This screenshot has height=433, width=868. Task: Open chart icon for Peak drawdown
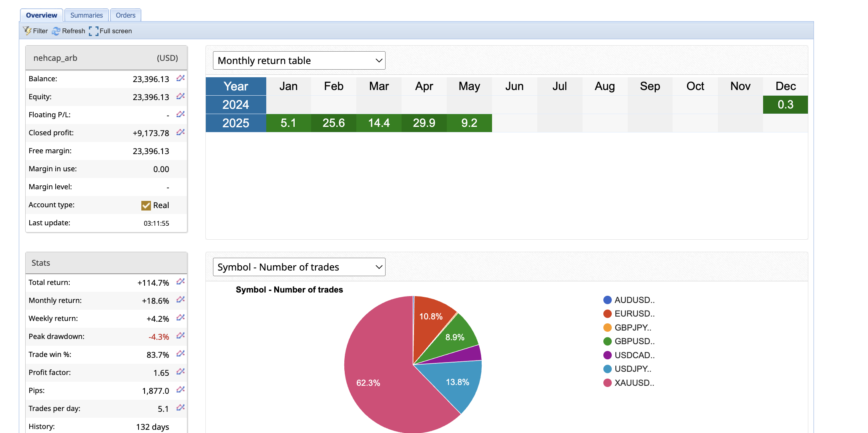point(181,336)
